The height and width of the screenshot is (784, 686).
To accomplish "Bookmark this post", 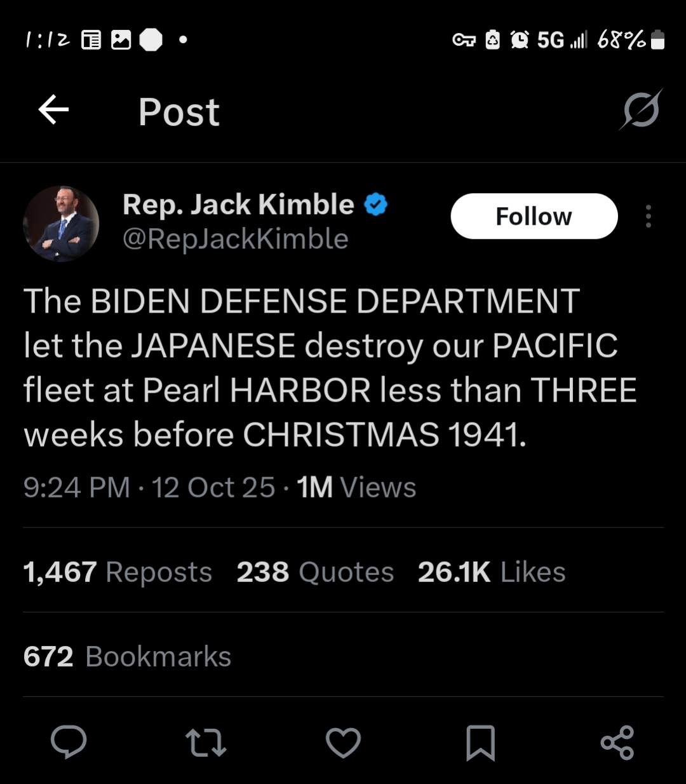I will click(x=480, y=742).
